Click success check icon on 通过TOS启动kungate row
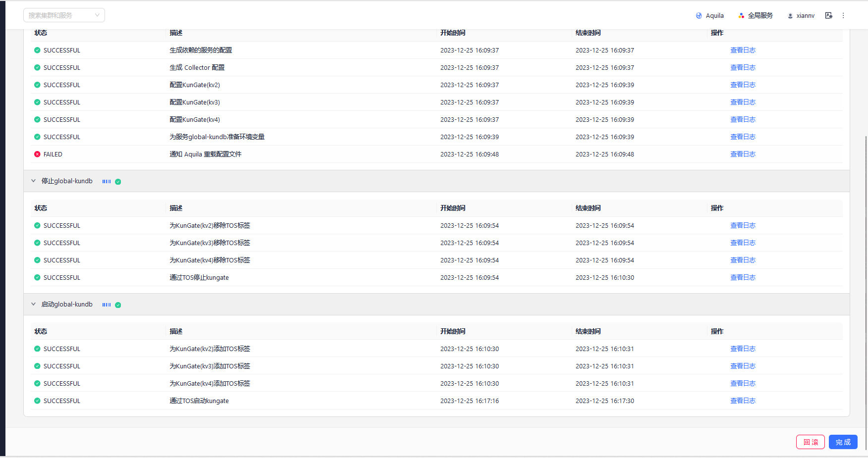 [37, 401]
